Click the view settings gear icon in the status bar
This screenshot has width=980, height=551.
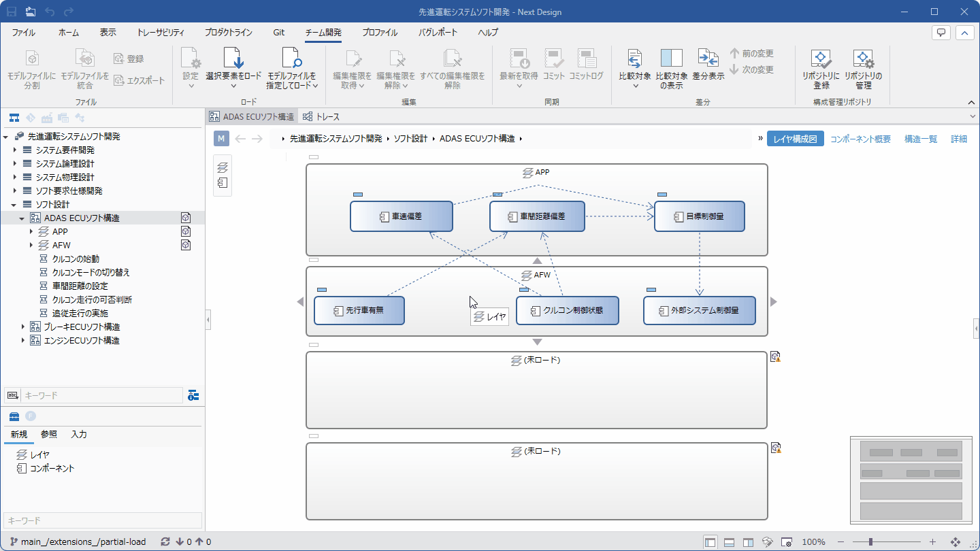pyautogui.click(x=787, y=542)
